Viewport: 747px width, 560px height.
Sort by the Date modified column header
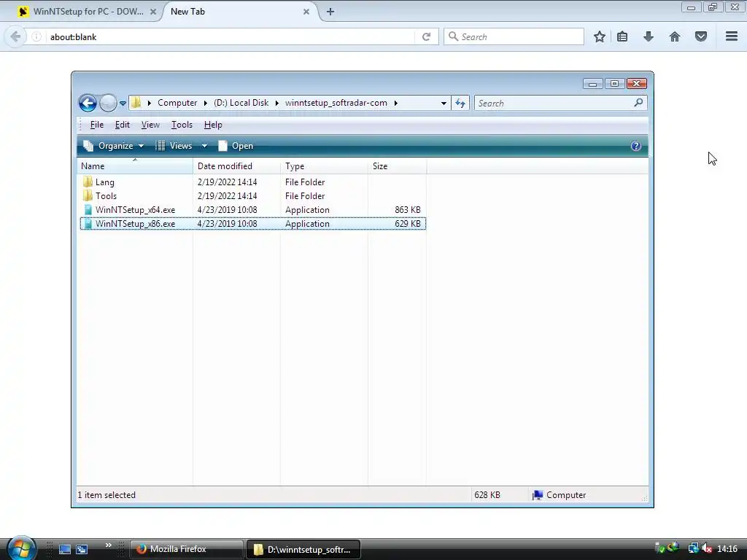pyautogui.click(x=237, y=166)
